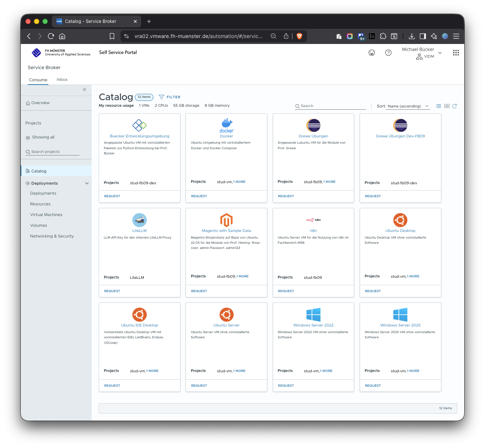Click the refresh catalog icon

(x=455, y=106)
